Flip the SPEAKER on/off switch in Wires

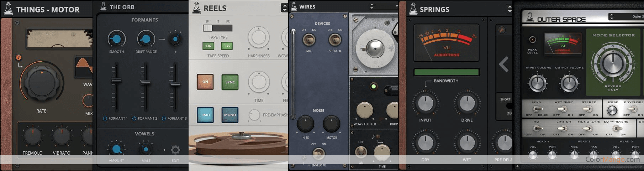click(335, 40)
